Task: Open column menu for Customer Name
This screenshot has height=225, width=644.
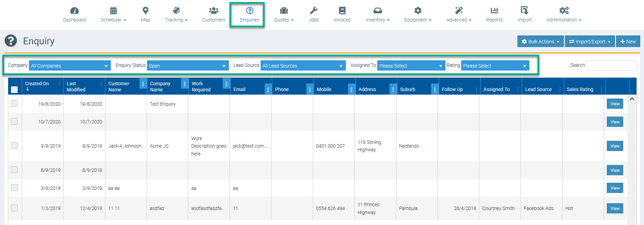Action: (x=143, y=84)
